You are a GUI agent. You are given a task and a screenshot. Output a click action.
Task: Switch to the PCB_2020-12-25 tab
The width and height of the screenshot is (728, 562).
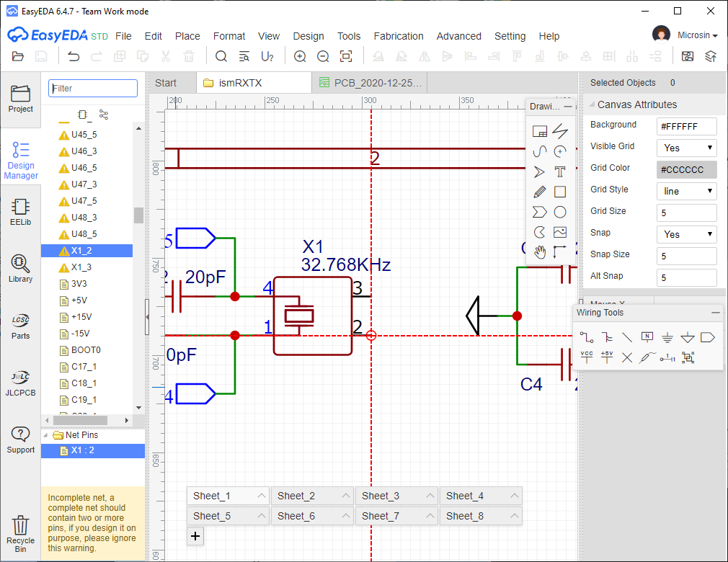370,83
